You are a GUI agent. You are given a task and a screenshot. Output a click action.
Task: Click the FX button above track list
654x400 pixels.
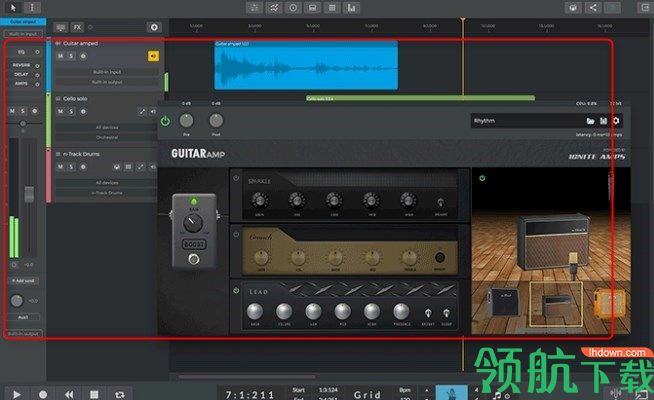tap(77, 27)
